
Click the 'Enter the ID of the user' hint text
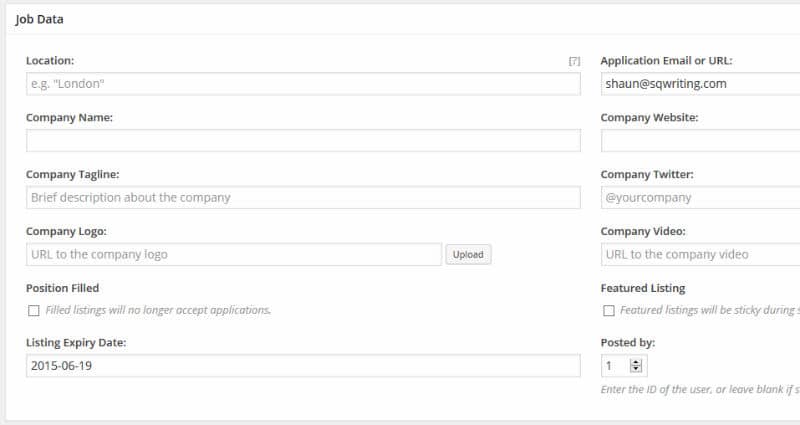point(700,389)
